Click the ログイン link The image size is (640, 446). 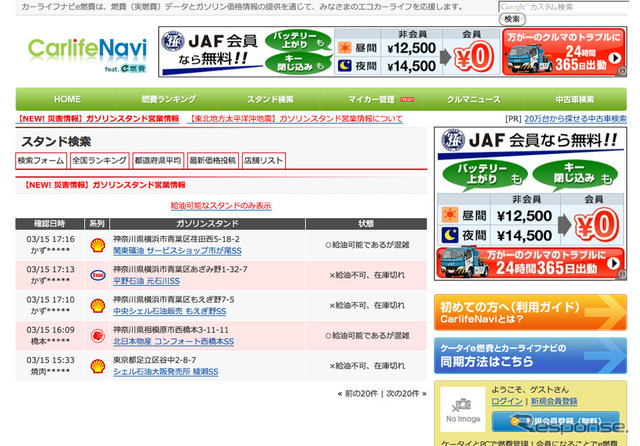(x=507, y=401)
